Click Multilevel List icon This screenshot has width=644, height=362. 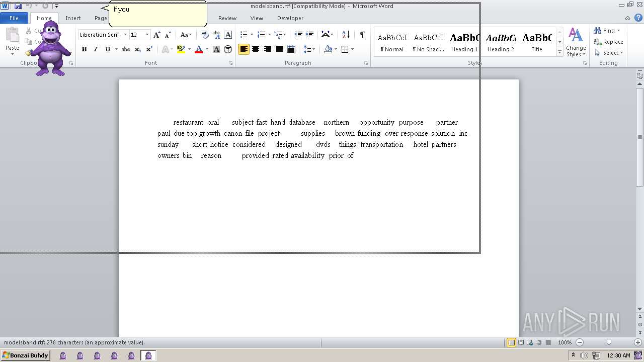point(278,35)
